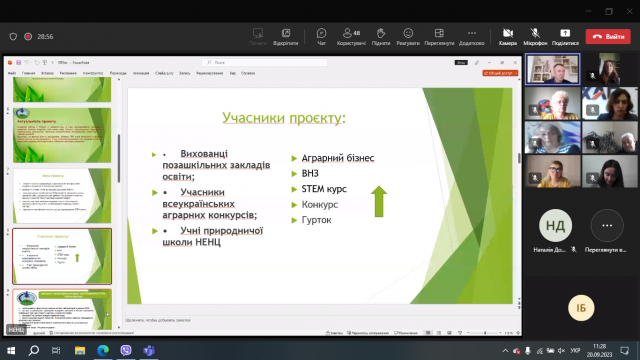The width and height of the screenshot is (640, 360).
Task: Expand the hidden participants overflow circle
Action: (607, 225)
